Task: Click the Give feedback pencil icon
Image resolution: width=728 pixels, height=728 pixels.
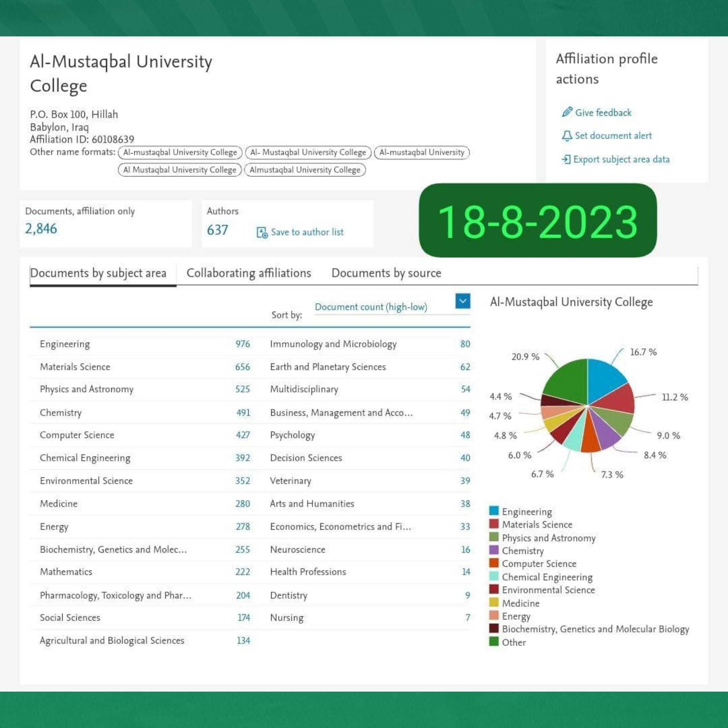Action: tap(567, 112)
